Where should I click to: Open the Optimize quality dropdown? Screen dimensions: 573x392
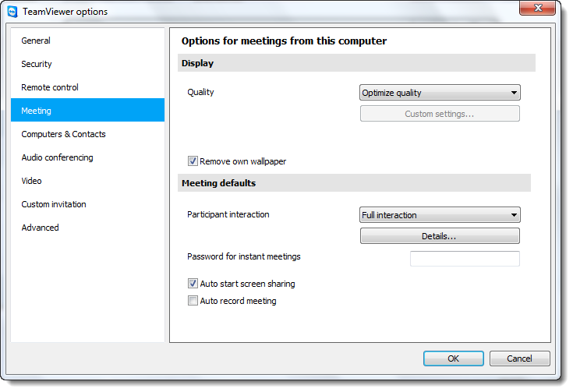(440, 93)
